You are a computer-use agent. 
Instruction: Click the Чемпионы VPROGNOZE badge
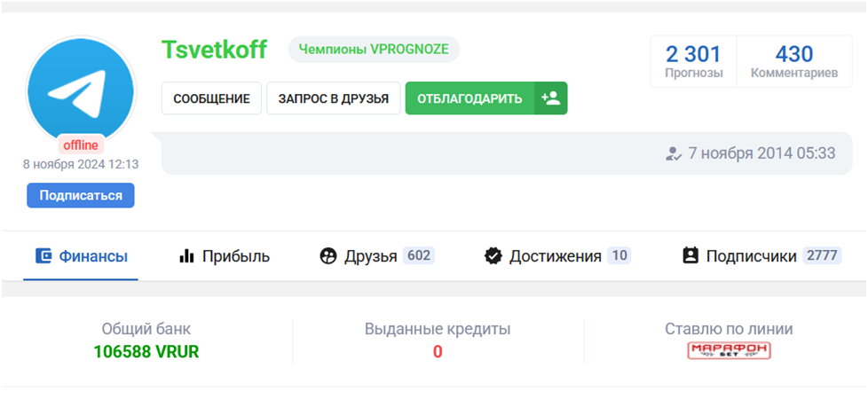[374, 50]
